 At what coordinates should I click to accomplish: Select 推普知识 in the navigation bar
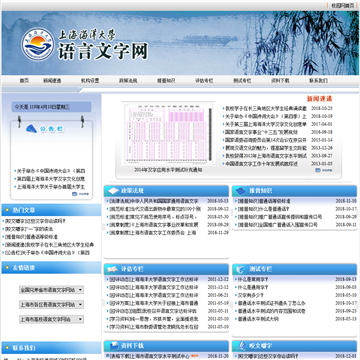point(166,81)
